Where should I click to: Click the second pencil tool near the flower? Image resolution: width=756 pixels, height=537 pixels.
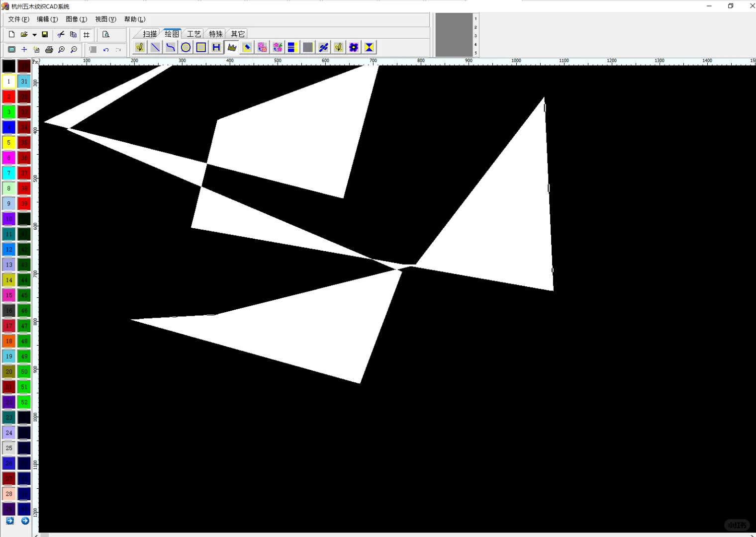tap(338, 47)
